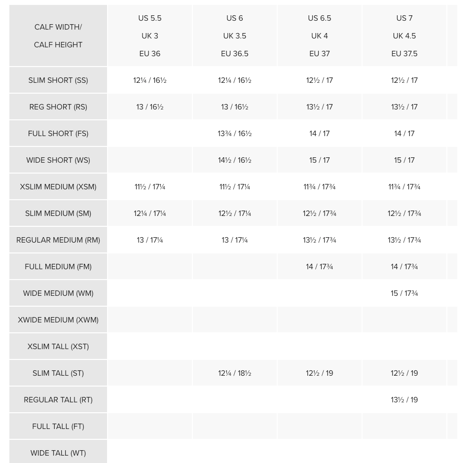Select the XSLIM MEDIUM (XSM) row label

tap(58, 187)
